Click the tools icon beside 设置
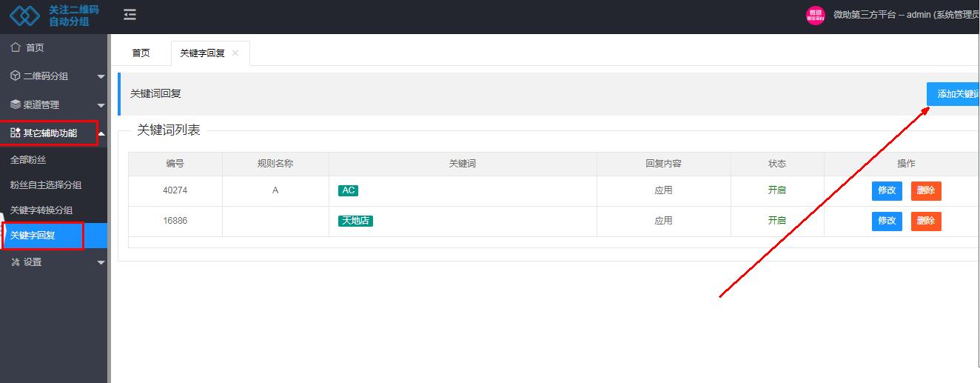Image resolution: width=980 pixels, height=383 pixels. coord(16,262)
